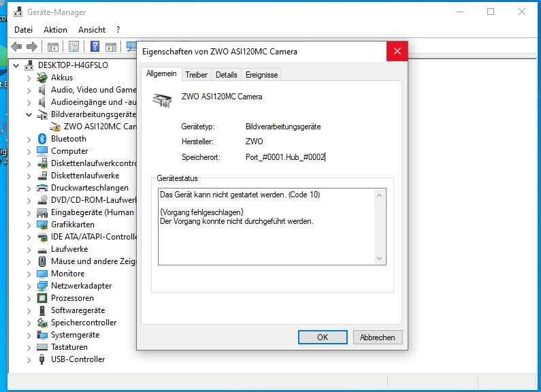541x392 pixels.
Task: Switch to the Details tab
Action: point(227,75)
